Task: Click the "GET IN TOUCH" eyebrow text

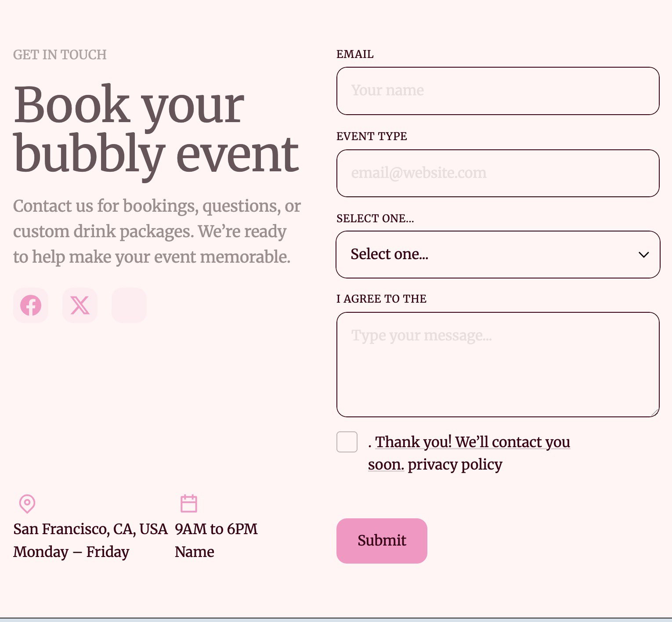Action: (x=60, y=55)
